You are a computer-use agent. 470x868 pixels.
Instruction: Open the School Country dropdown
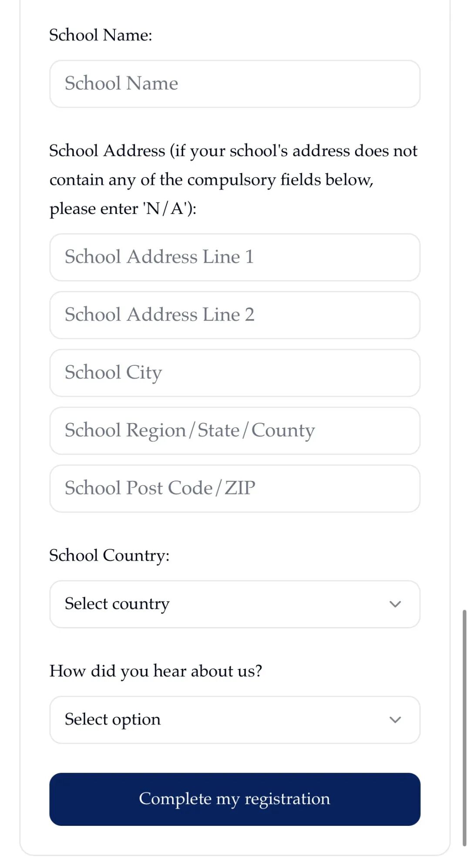pyautogui.click(x=235, y=604)
